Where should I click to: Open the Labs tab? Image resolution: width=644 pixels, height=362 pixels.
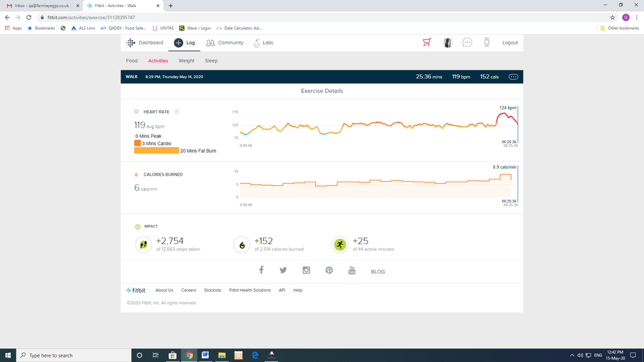pyautogui.click(x=263, y=43)
